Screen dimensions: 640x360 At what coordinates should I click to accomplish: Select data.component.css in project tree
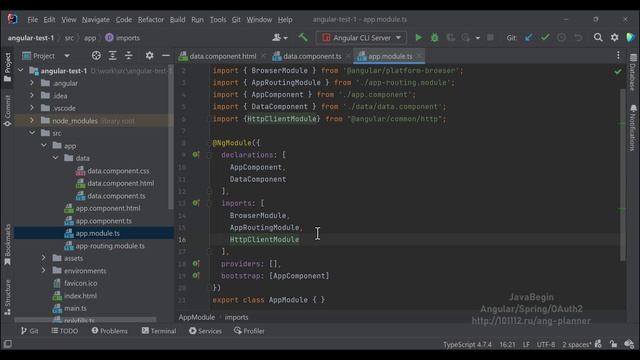[118, 171]
